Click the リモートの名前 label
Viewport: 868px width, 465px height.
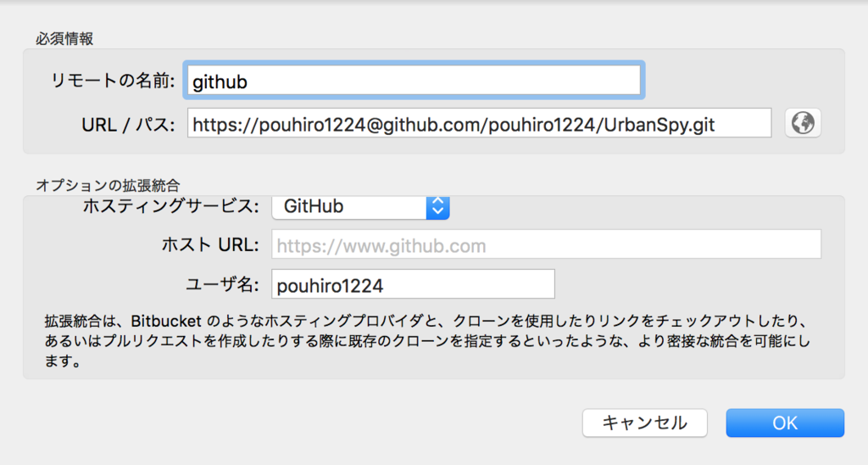tap(113, 81)
